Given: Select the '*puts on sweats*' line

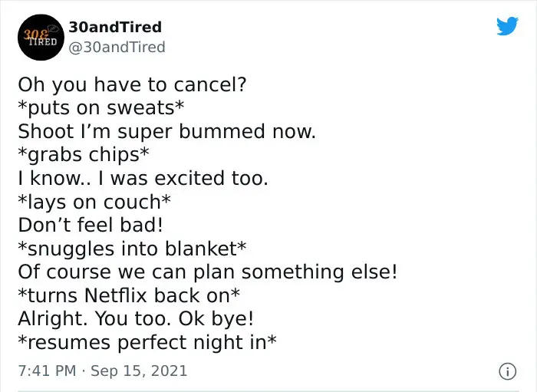Looking at the screenshot, I should pyautogui.click(x=101, y=108).
